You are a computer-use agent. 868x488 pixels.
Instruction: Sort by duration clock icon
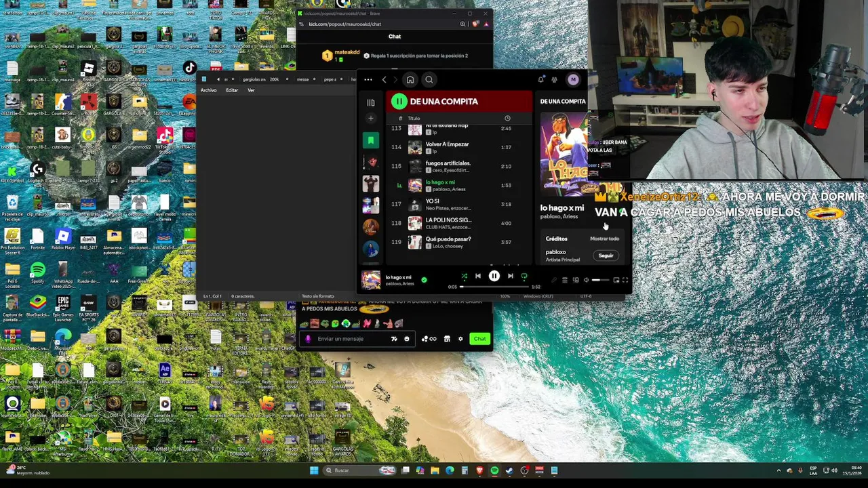(x=507, y=118)
